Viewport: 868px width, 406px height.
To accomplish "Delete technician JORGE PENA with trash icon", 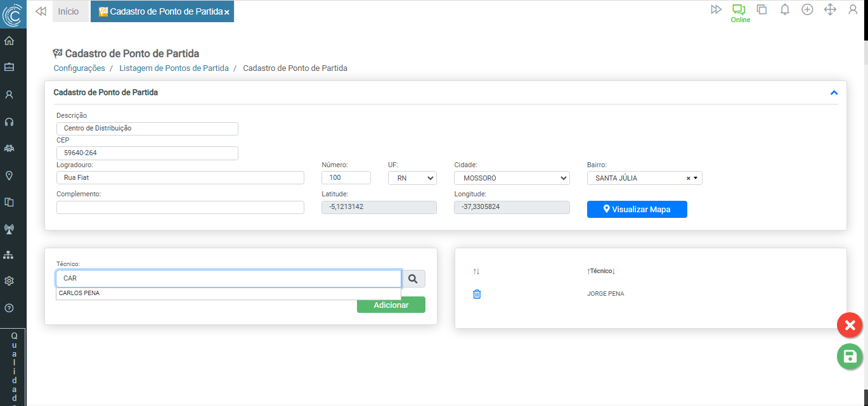I will coord(477,294).
